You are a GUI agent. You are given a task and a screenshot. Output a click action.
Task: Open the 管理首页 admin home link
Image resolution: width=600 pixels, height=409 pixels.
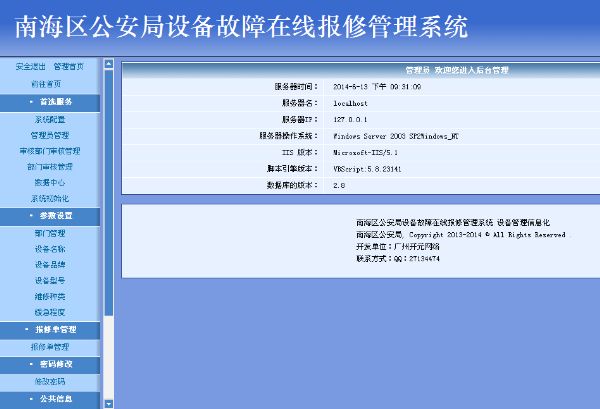pos(68,67)
